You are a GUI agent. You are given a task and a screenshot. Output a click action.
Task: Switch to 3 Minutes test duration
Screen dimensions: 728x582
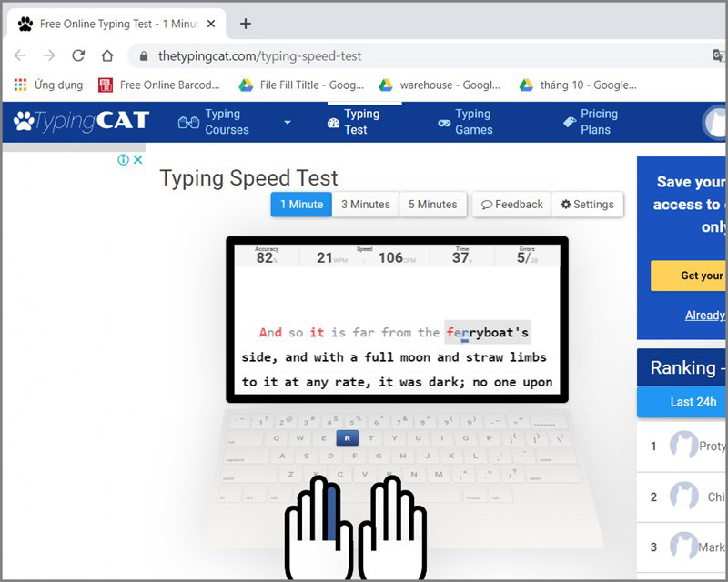pos(365,205)
